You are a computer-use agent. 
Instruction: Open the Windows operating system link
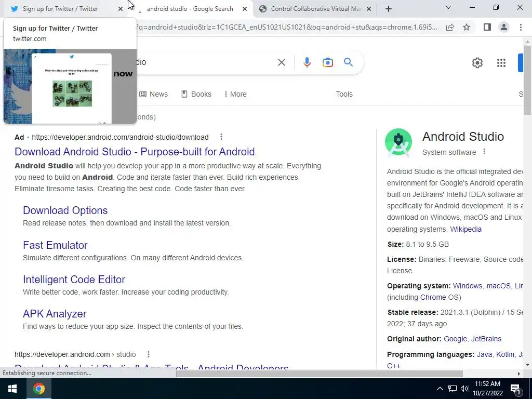click(467, 286)
